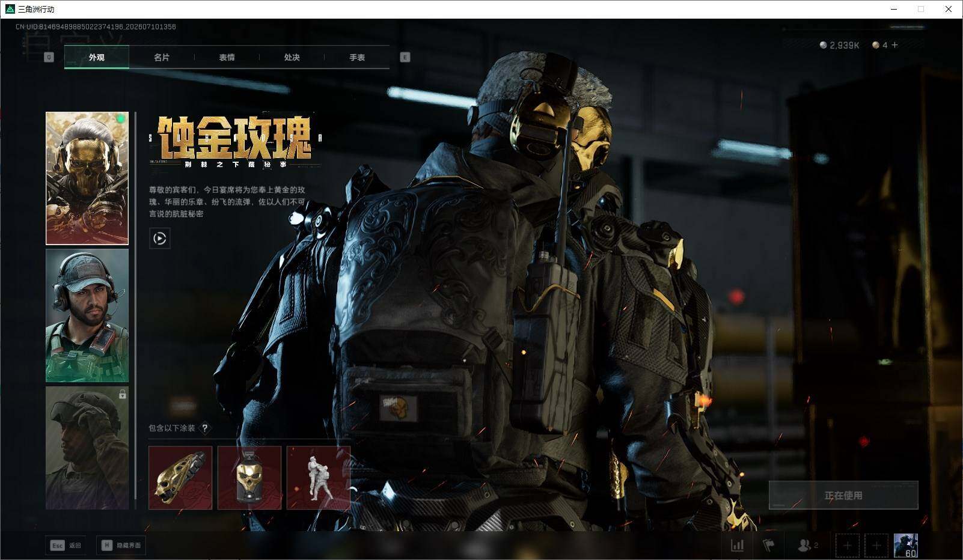Image resolution: width=963 pixels, height=560 pixels.
Task: Toggle 隐藏界面 to hide the interface
Action: click(x=121, y=546)
